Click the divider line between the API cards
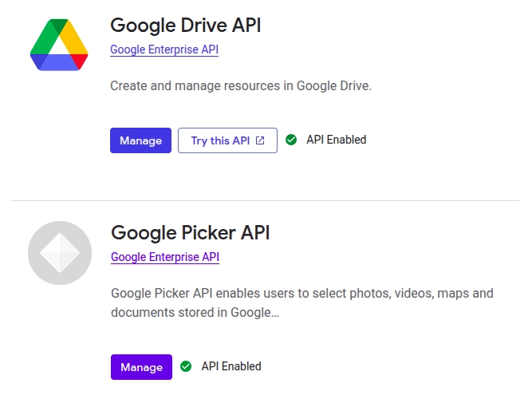The width and height of the screenshot is (532, 407). pos(266,200)
